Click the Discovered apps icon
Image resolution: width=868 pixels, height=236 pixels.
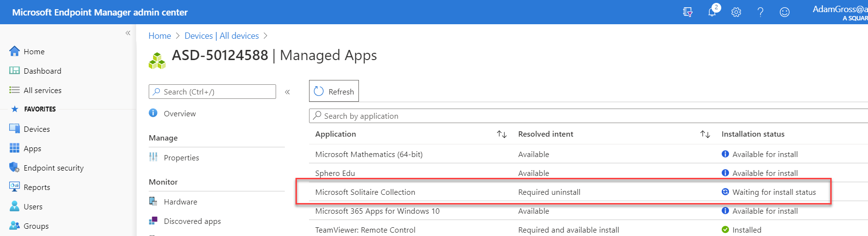coord(153,221)
